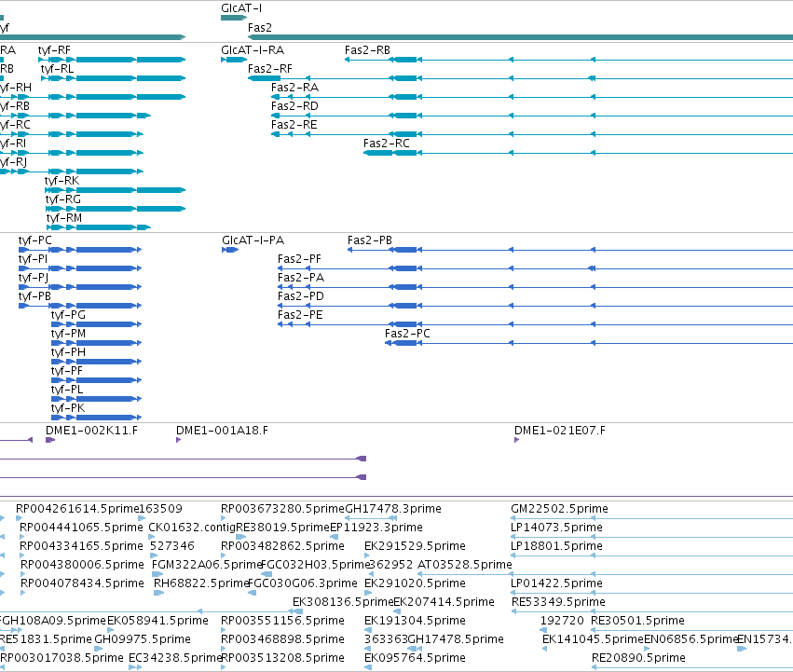The width and height of the screenshot is (793, 672).
Task: Select EST RP003551156.5prime label
Action: pyautogui.click(x=282, y=621)
